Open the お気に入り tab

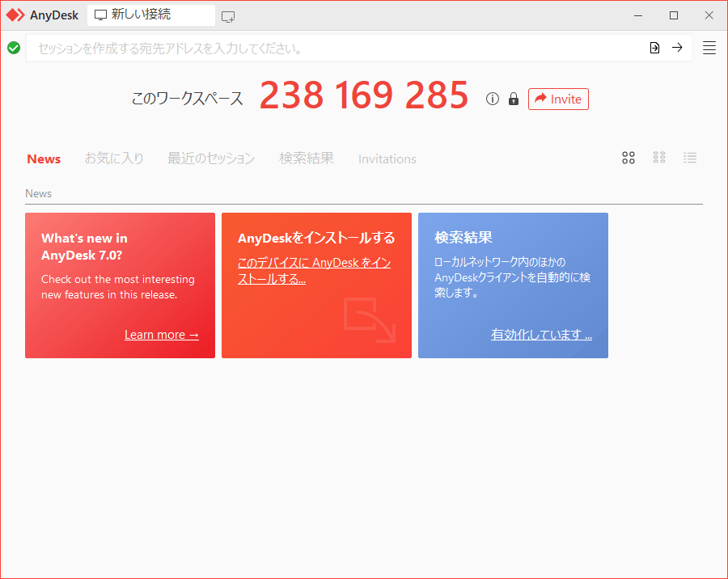[114, 158]
